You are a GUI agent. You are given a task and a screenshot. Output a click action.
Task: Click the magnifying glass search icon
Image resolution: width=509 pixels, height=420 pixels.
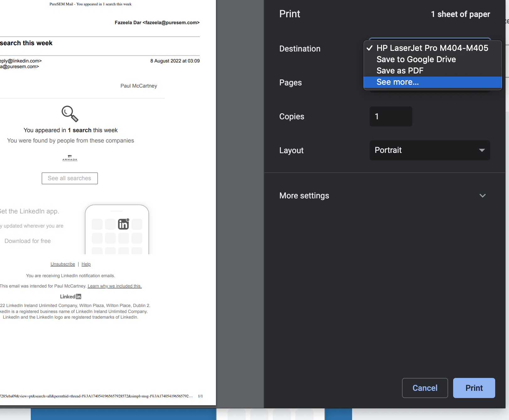(x=70, y=114)
